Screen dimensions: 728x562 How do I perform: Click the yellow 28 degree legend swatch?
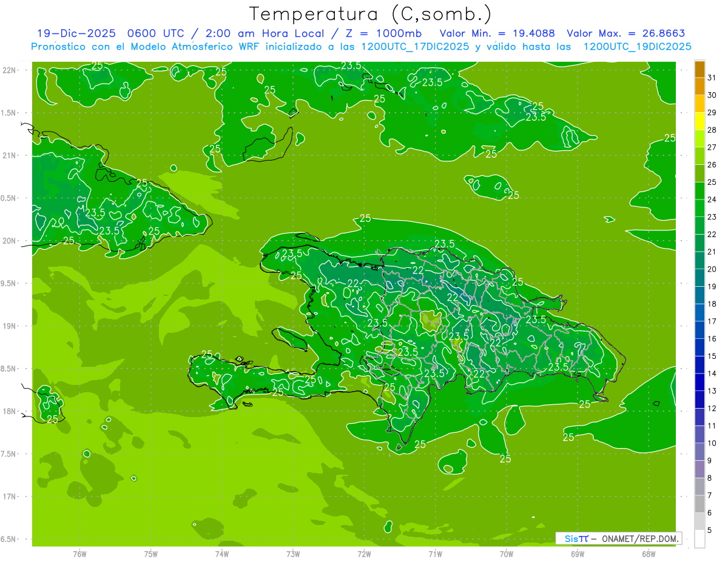(x=699, y=121)
